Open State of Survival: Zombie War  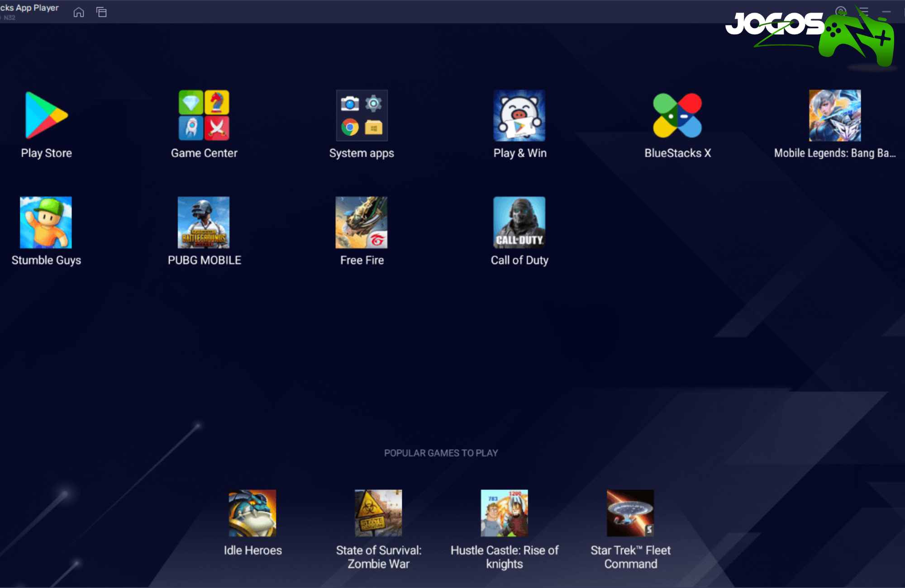click(x=378, y=513)
